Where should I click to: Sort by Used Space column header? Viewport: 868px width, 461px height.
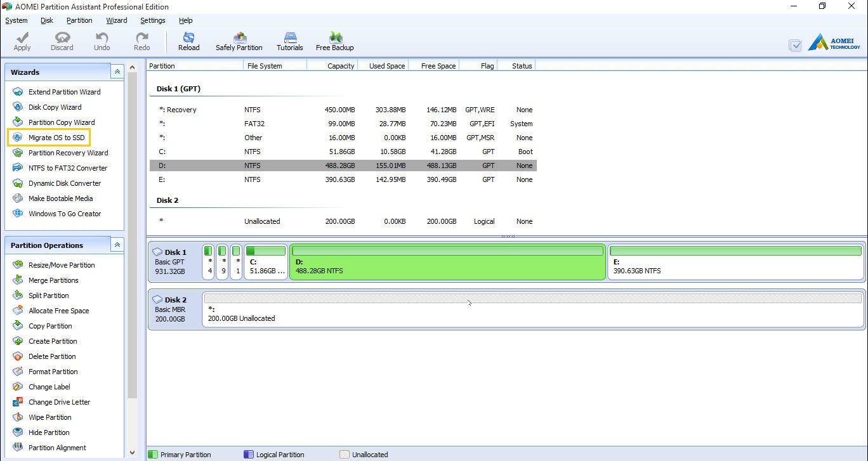tap(383, 65)
